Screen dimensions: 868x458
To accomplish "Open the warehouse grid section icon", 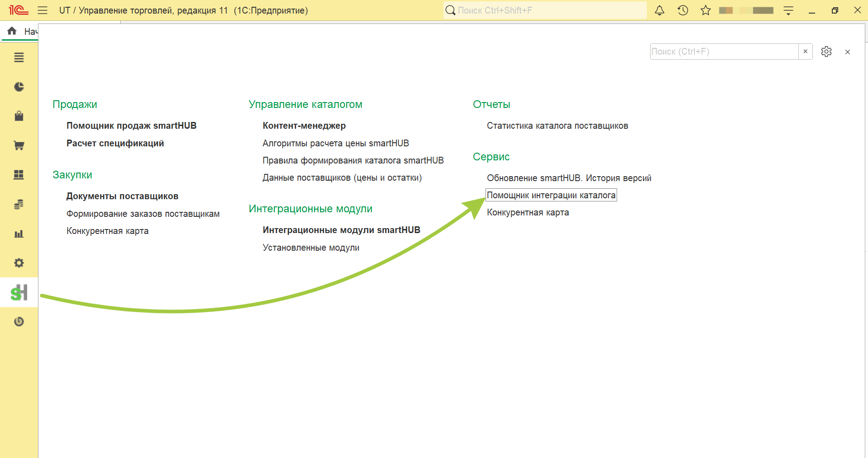I will 19,175.
